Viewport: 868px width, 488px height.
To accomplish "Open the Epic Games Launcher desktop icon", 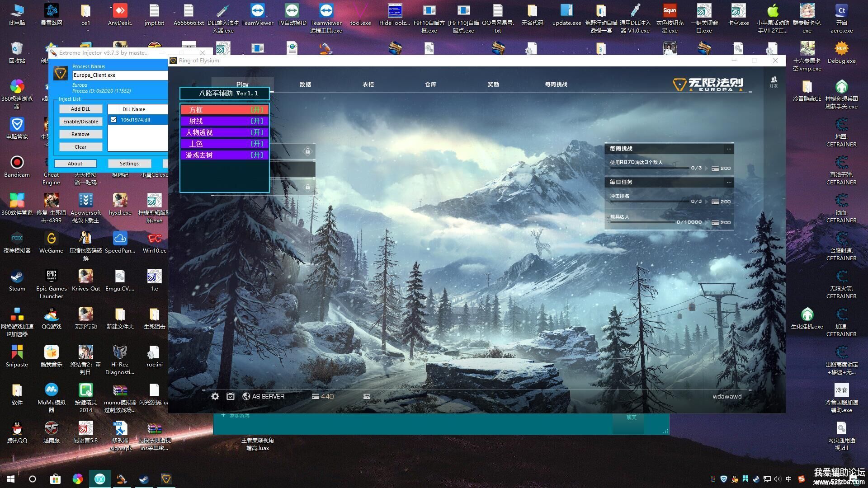I will [51, 284].
